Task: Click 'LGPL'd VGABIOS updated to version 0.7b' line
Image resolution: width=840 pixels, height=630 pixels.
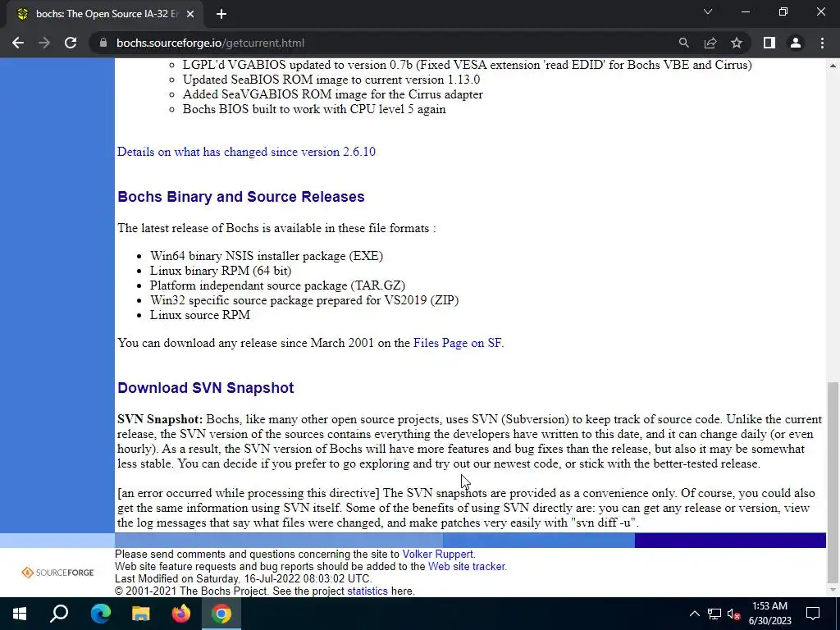Action: [467, 65]
